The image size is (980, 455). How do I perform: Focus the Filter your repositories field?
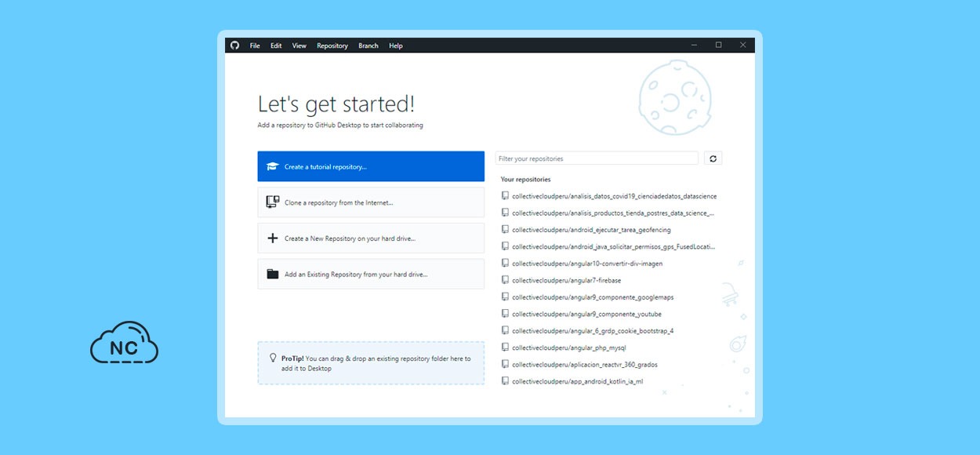(x=597, y=158)
